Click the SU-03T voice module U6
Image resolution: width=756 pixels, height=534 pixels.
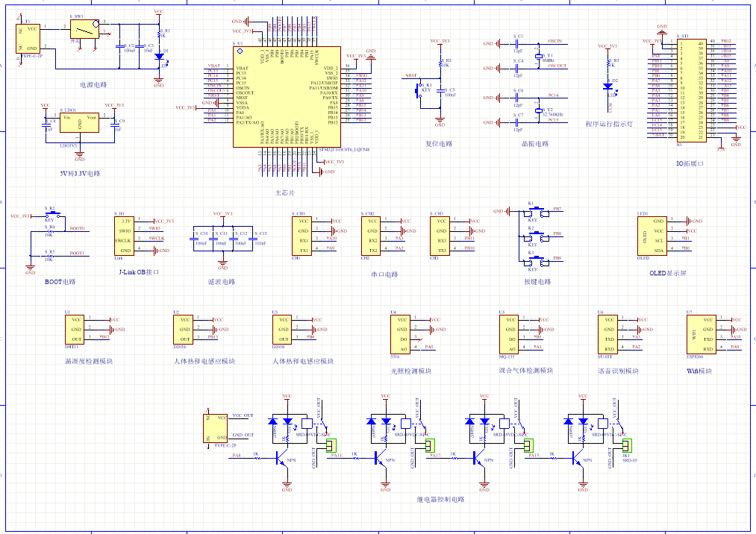point(609,334)
